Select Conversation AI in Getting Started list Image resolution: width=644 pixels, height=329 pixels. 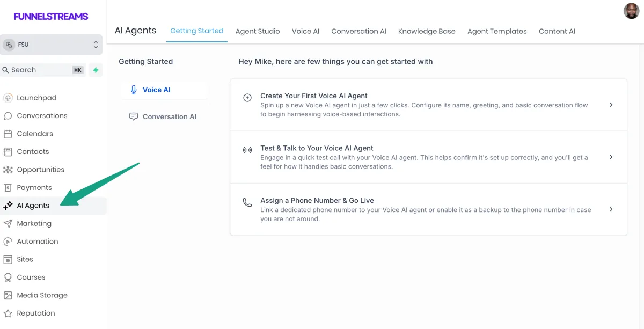point(165,116)
